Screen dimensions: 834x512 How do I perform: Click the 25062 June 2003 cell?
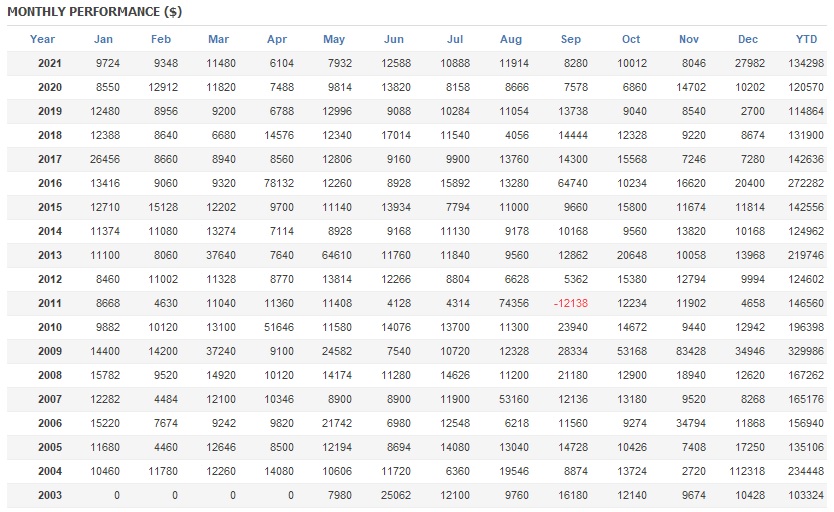393,495
